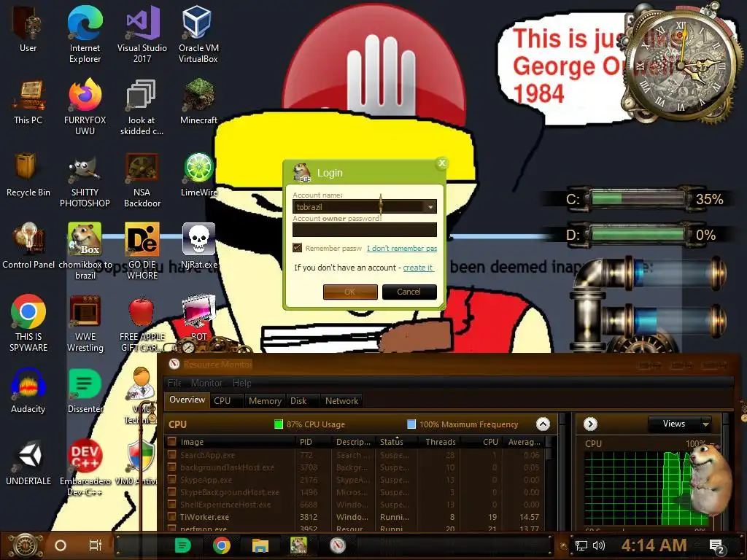The height and width of the screenshot is (560, 747).
Task: Toggle the Image column select-all checkbox
Action: (172, 441)
